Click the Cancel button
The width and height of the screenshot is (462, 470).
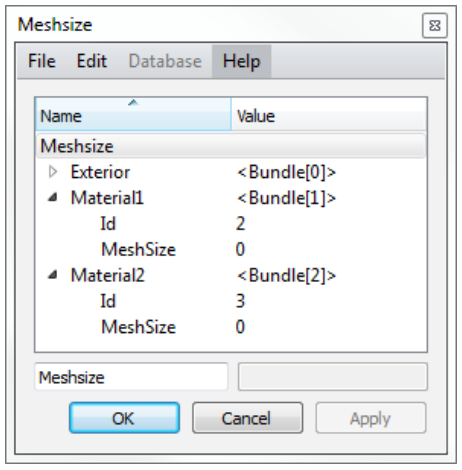click(x=247, y=418)
